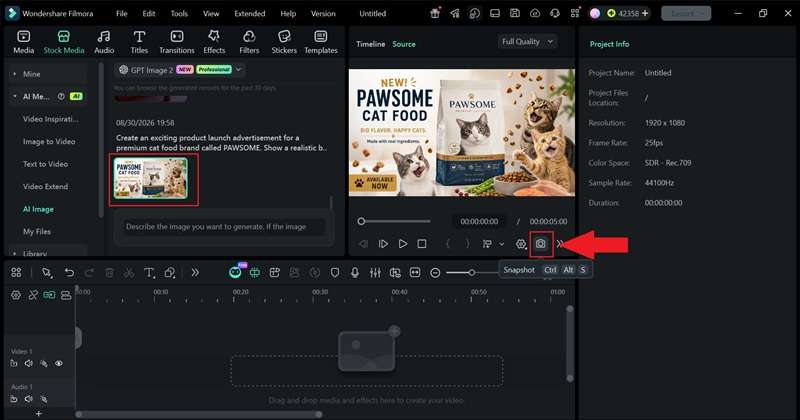
Task: Open the Stickers tab
Action: pos(284,42)
